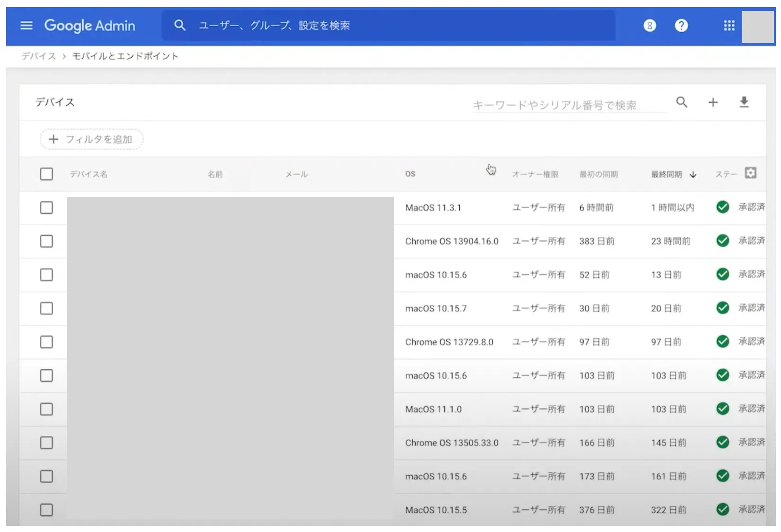Click the plus icon to add device
781x532 pixels.
(x=713, y=102)
